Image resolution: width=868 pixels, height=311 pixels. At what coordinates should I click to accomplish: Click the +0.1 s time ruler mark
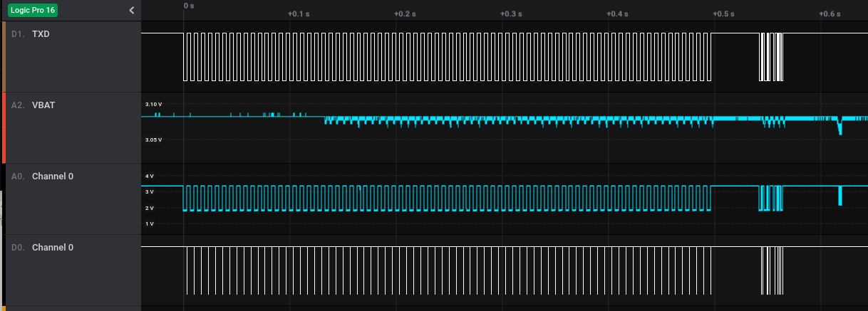click(299, 14)
